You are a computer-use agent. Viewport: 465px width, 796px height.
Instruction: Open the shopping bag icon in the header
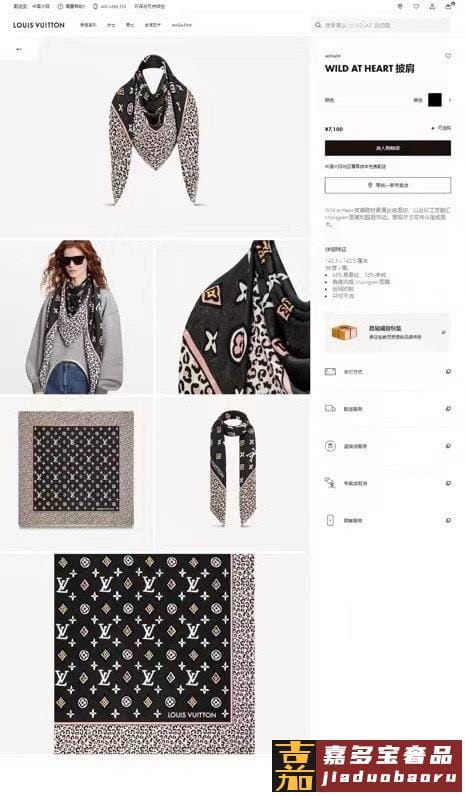(448, 7)
